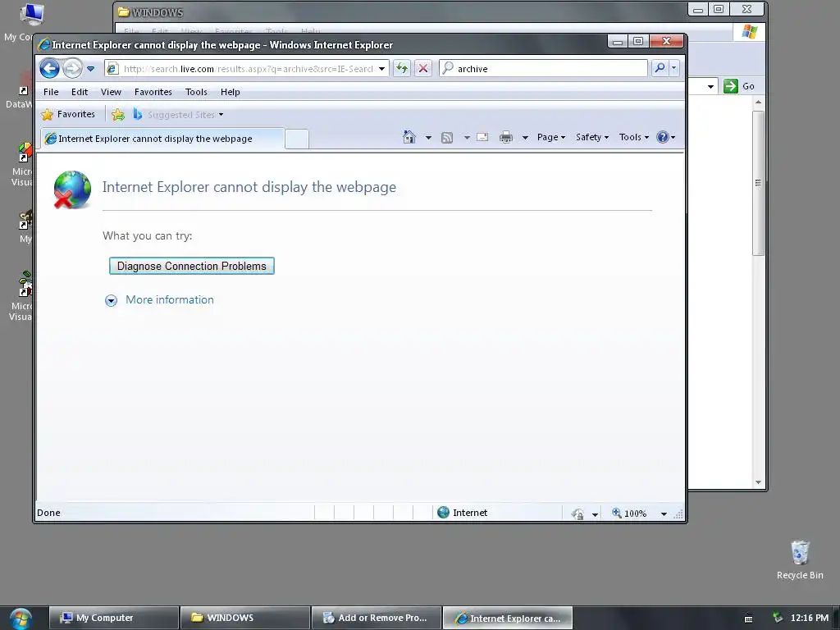This screenshot has width=840, height=630.
Task: Click the More information link text
Action: (x=170, y=300)
